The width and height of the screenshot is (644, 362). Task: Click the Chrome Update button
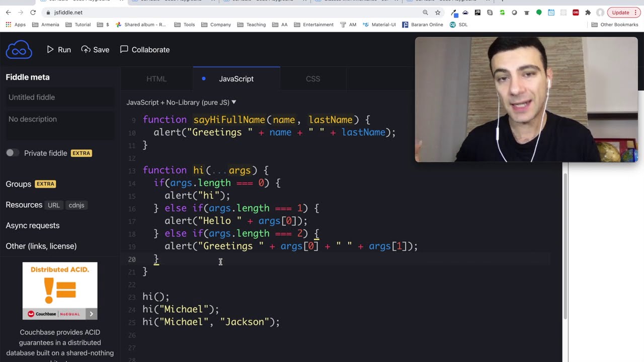pyautogui.click(x=624, y=13)
